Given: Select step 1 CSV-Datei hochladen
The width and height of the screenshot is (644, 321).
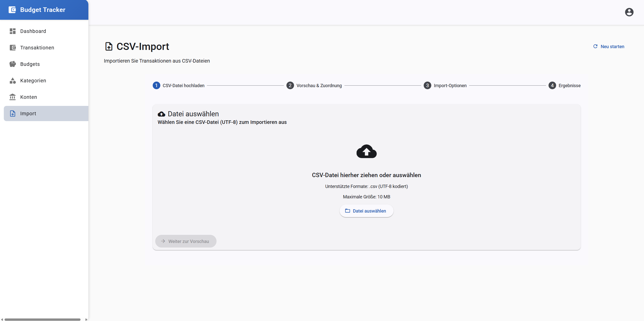Looking at the screenshot, I should coord(179,86).
